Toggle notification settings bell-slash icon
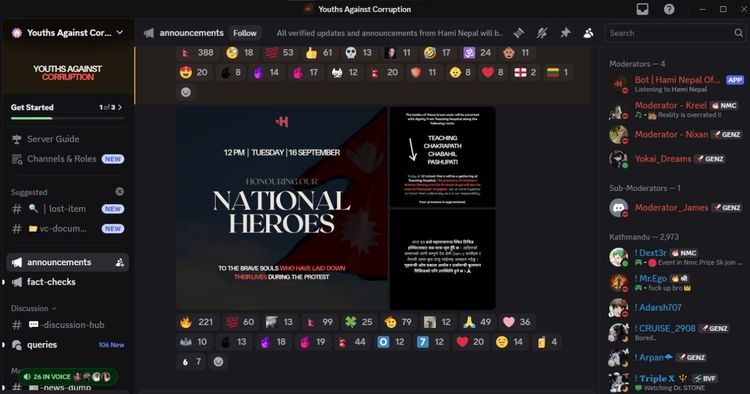Viewport: 750px width, 394px height. pos(542,33)
